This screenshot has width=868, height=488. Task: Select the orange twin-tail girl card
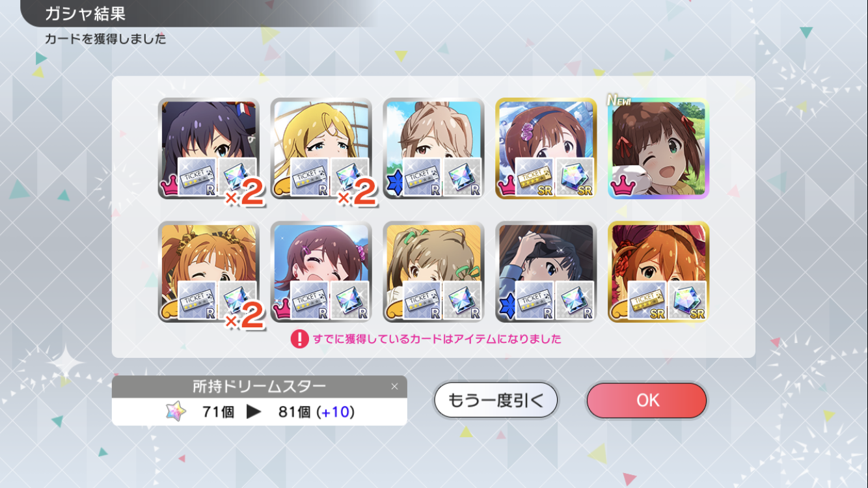click(209, 272)
